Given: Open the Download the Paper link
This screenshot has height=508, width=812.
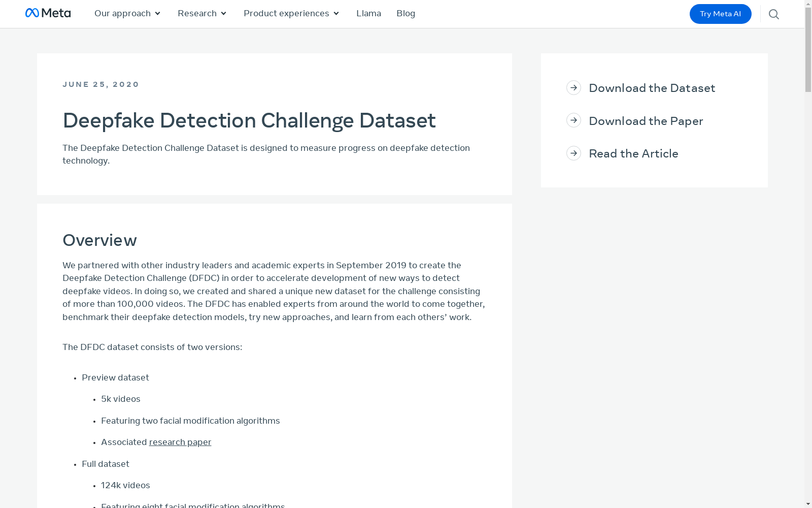Looking at the screenshot, I should click(646, 121).
